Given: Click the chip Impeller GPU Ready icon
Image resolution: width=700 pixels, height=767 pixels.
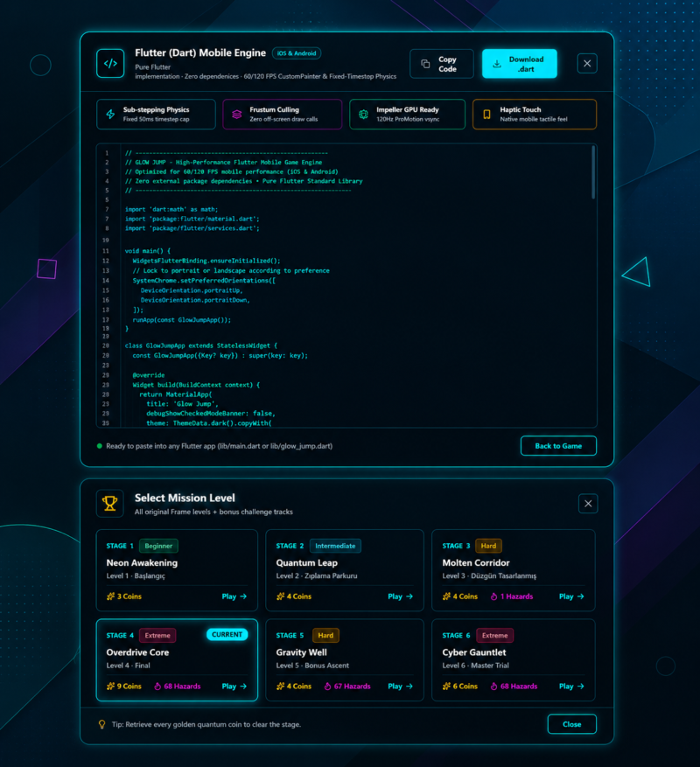Looking at the screenshot, I should [x=363, y=114].
